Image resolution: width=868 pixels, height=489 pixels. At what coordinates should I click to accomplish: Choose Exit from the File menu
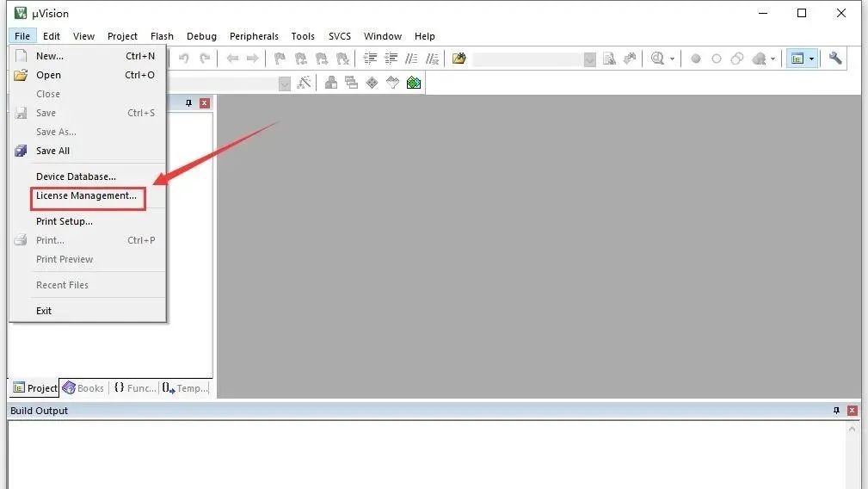(88, 311)
